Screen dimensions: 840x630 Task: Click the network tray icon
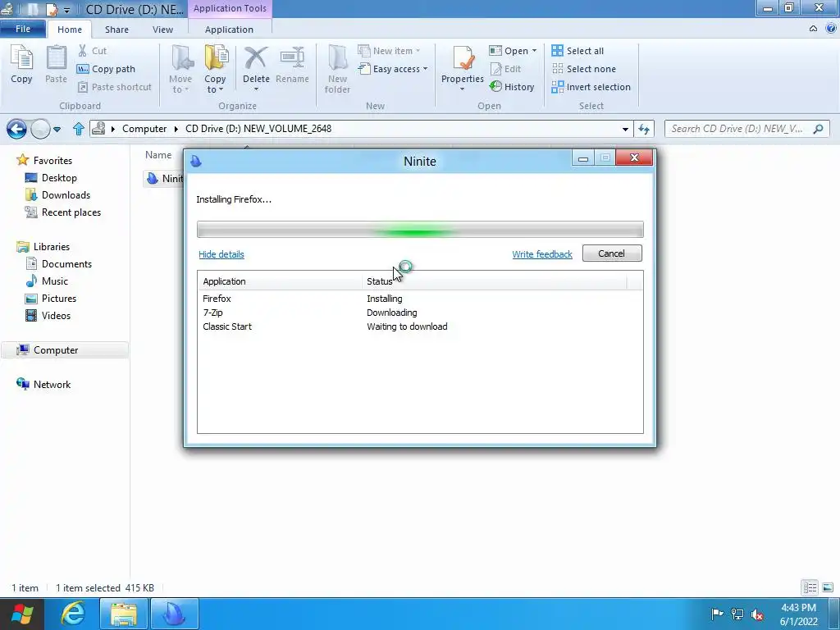click(737, 614)
